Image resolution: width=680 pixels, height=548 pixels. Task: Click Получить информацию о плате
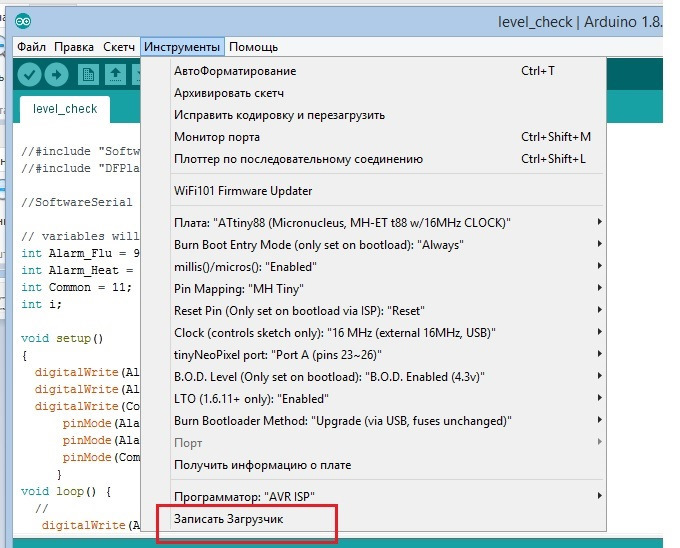click(373, 465)
